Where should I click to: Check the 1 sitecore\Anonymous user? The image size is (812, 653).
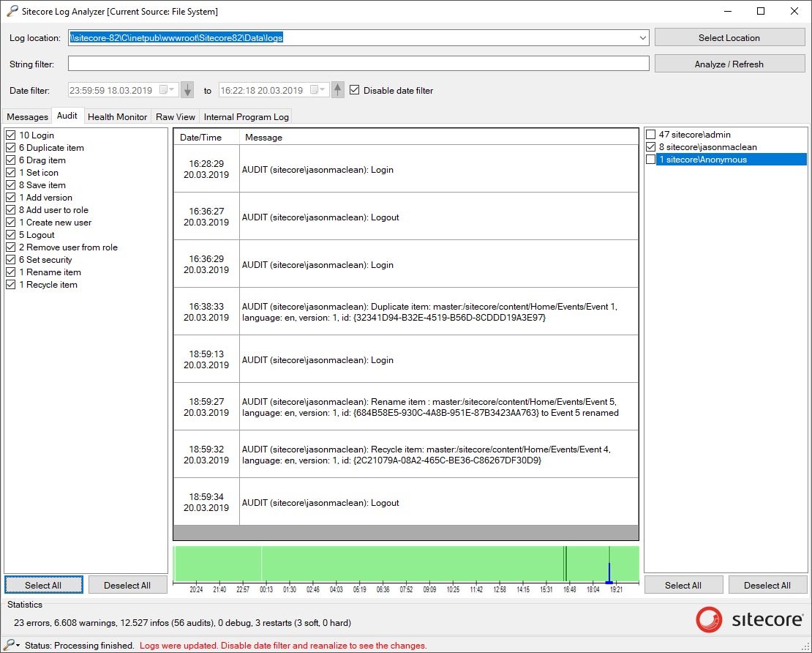(x=651, y=160)
